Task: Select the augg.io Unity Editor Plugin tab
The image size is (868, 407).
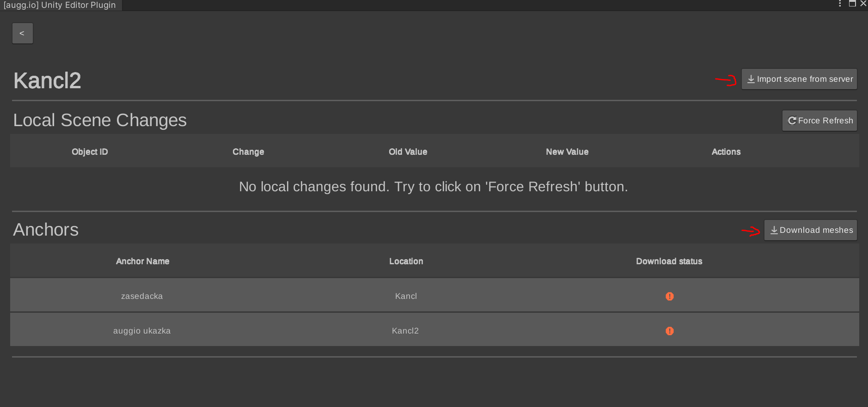Action: [60, 5]
